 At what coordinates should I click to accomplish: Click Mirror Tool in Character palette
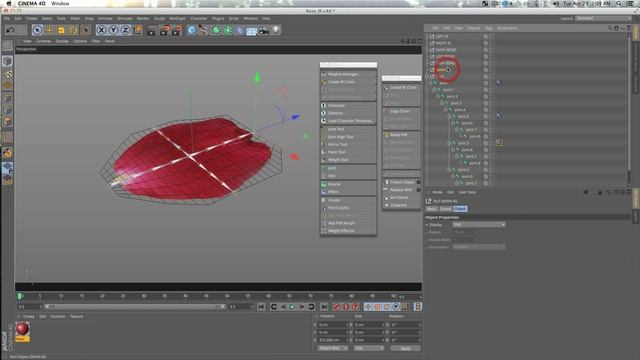pyautogui.click(x=348, y=144)
